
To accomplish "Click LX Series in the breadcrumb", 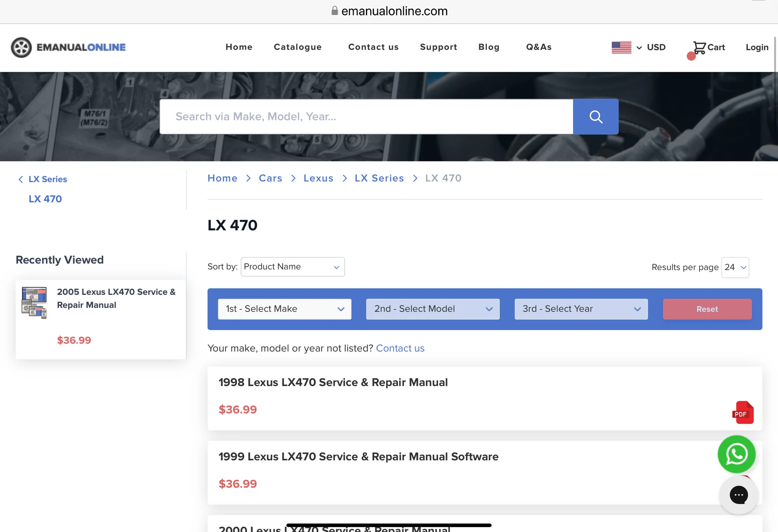I will 379,178.
